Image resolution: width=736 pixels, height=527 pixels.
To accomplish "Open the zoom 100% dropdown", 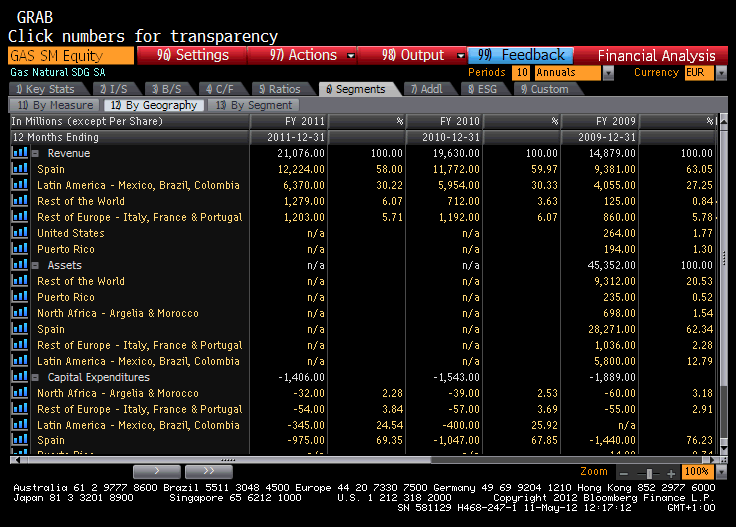I will tap(722, 472).
